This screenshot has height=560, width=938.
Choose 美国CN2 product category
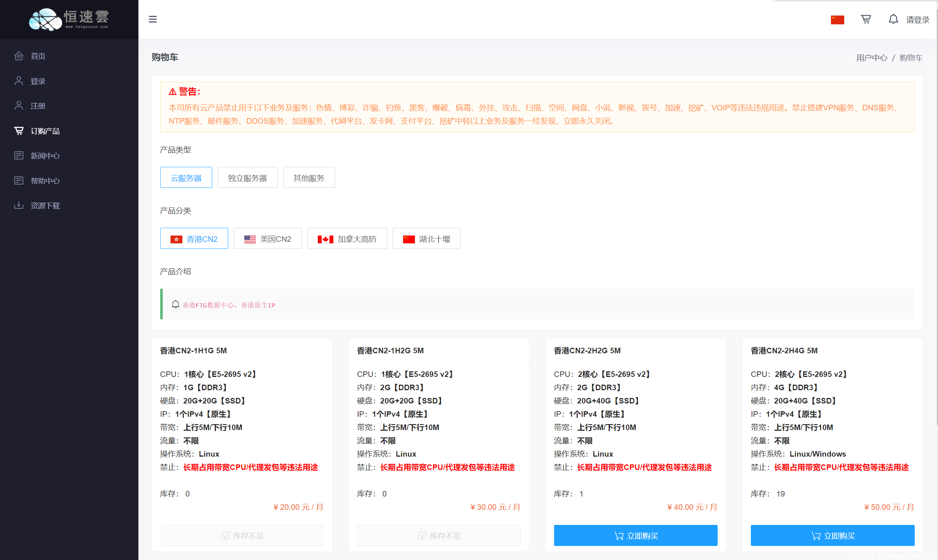pyautogui.click(x=268, y=239)
